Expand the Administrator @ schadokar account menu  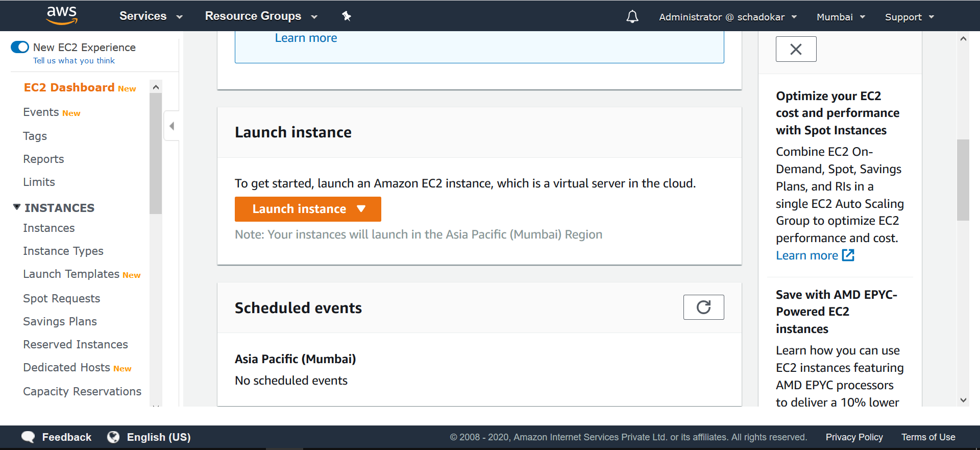[x=727, y=17]
